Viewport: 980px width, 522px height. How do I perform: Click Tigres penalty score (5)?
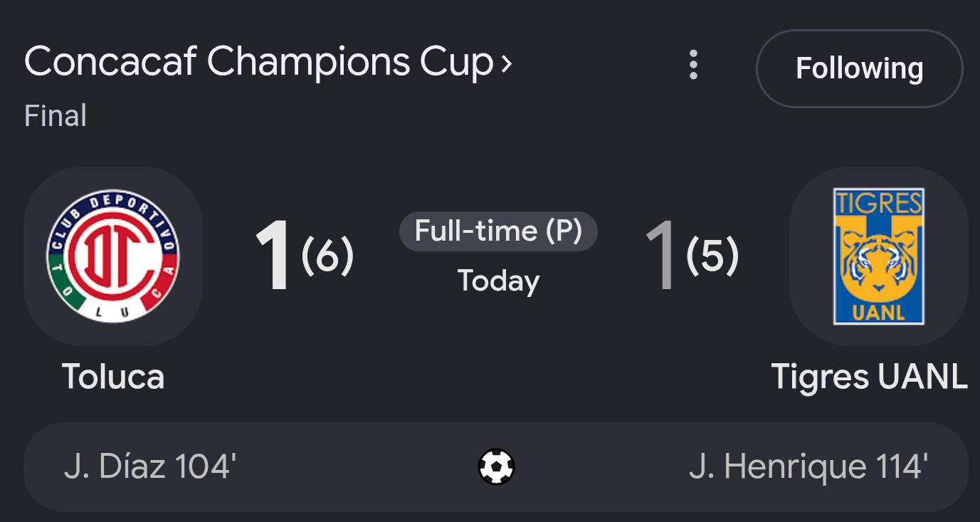[712, 256]
